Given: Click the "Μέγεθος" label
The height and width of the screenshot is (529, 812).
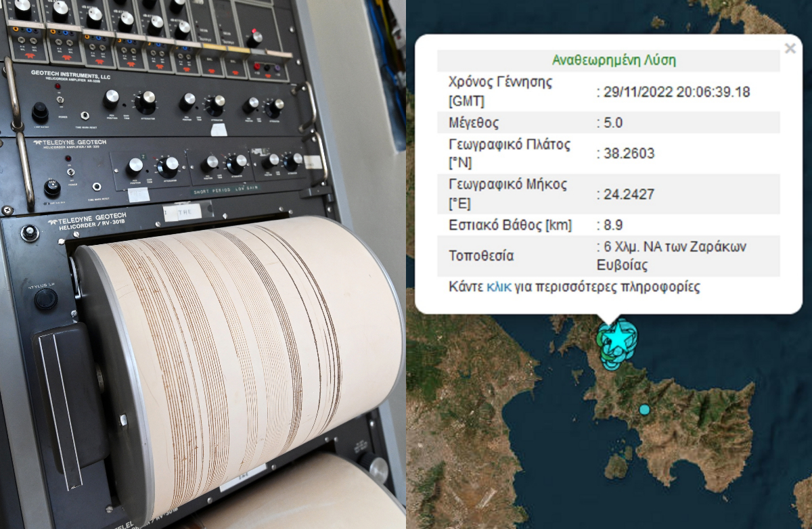Looking at the screenshot, I should pos(474,123).
